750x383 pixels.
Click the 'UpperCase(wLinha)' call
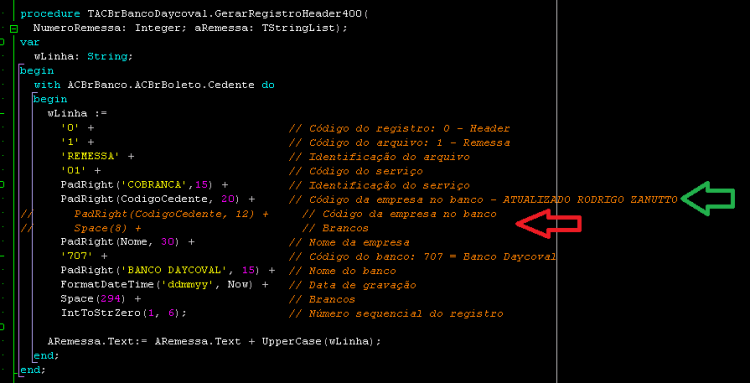(319, 342)
